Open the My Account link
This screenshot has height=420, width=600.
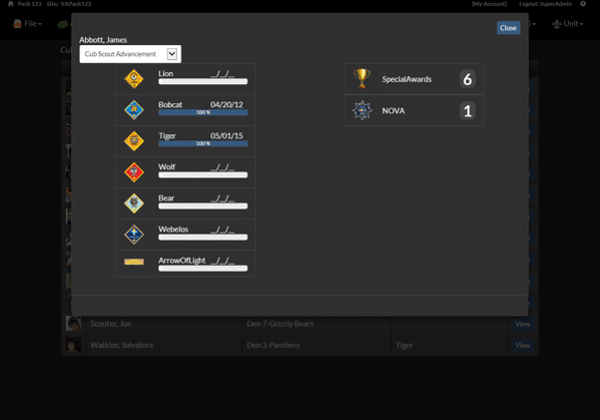coord(489,4)
